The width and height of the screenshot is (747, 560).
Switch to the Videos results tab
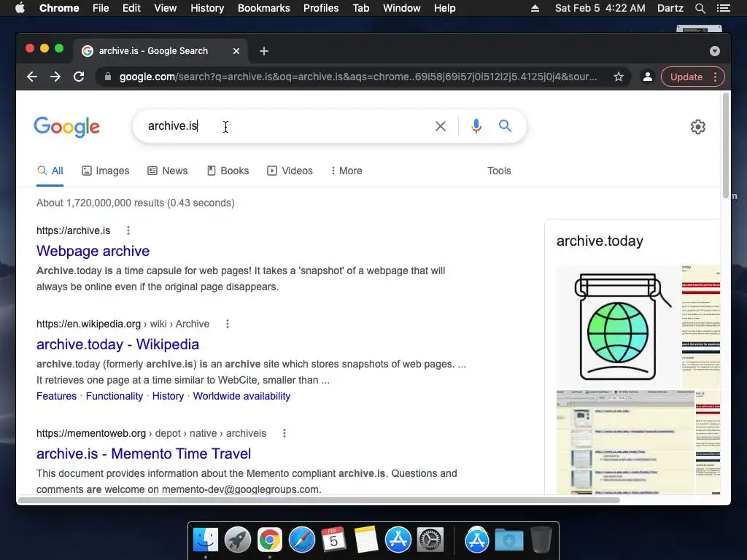pos(290,171)
